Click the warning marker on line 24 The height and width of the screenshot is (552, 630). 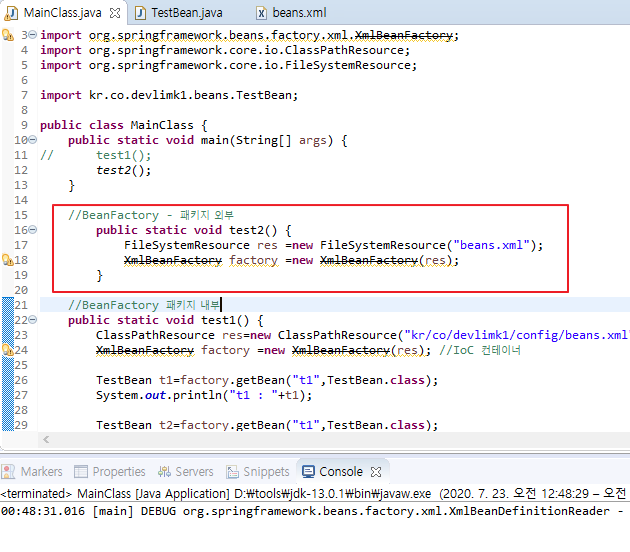coord(8,350)
